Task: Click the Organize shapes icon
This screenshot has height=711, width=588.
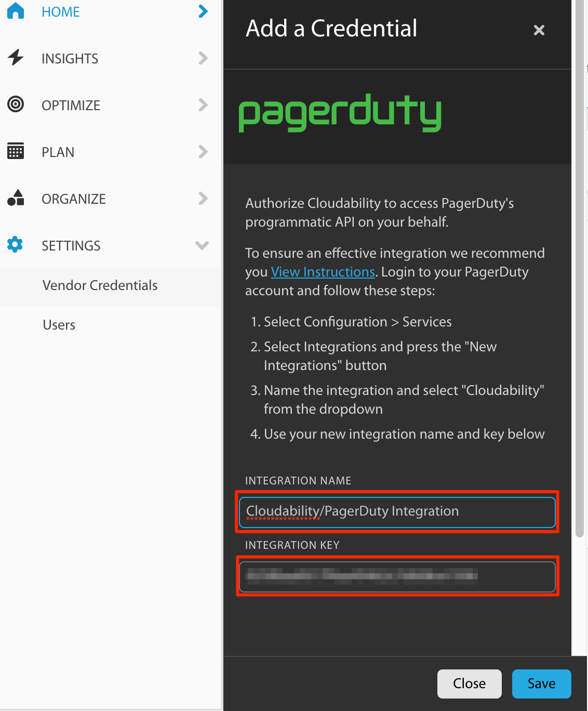Action: 16,198
